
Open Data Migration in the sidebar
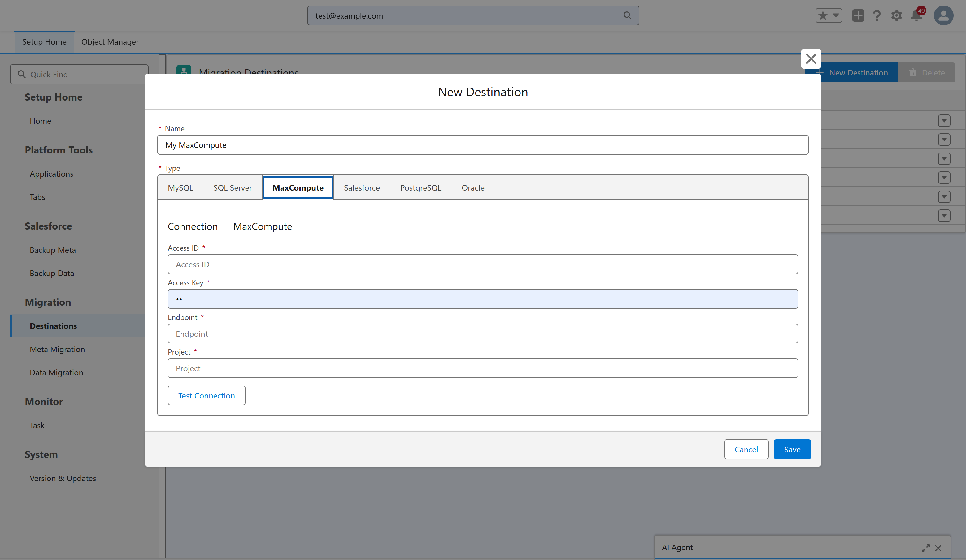(x=56, y=372)
